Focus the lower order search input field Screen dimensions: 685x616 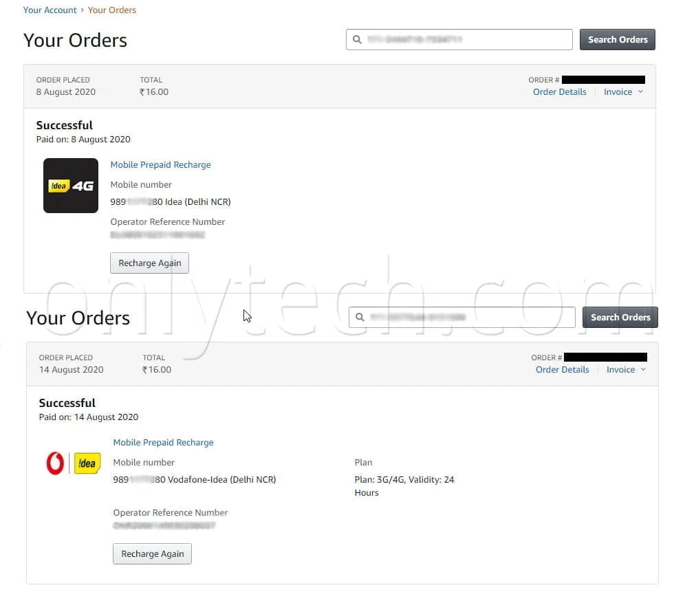(x=461, y=318)
